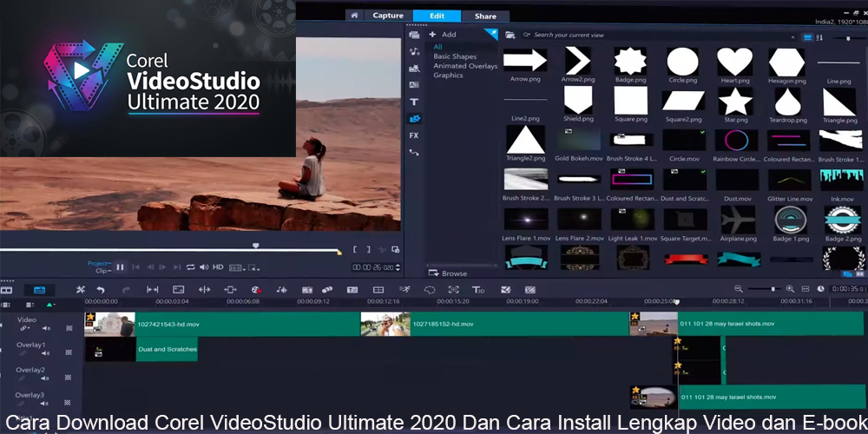The image size is (868, 434).
Task: Open the Home tab icon
Action: coord(354,16)
